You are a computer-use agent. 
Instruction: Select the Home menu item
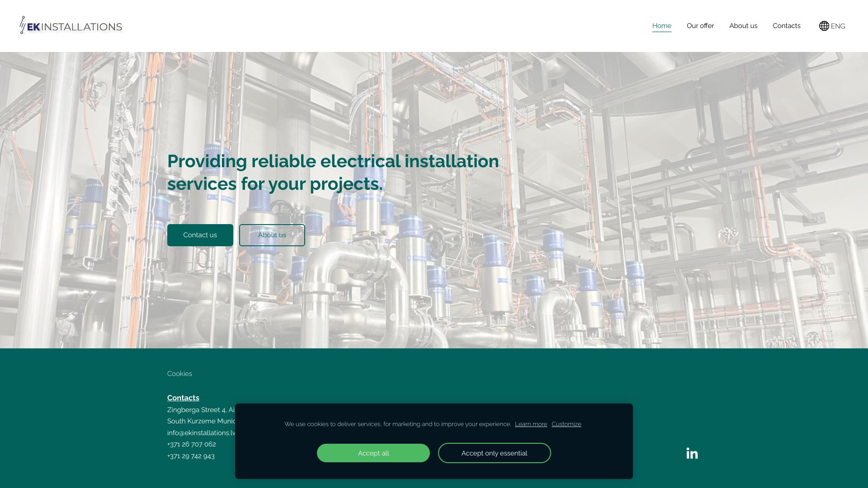(661, 26)
